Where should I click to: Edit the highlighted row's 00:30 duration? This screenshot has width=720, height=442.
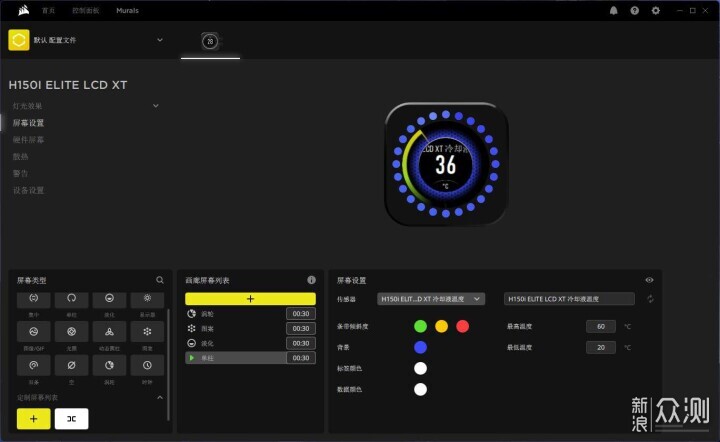point(301,358)
